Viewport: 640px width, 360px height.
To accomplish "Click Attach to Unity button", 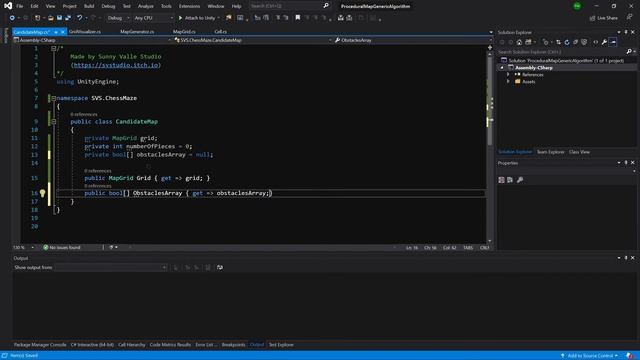I will point(197,18).
